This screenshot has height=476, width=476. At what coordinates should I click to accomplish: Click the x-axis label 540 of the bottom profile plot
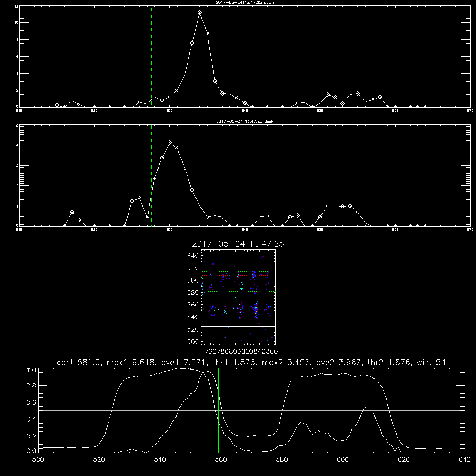(160, 460)
